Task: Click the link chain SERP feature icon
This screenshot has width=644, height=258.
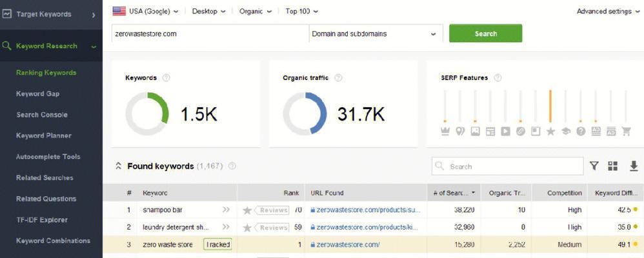Action: [x=520, y=131]
